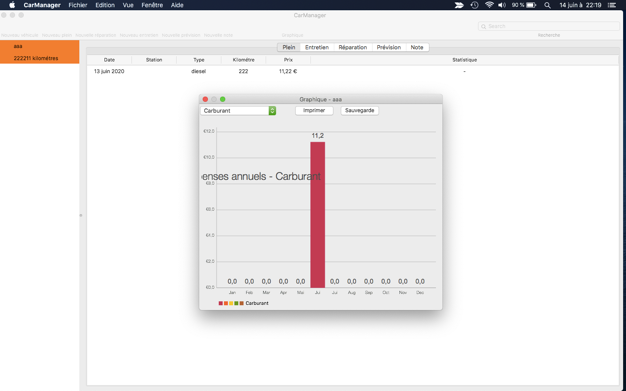Viewport: 626px width, 391px height.
Task: Click Nouveau plein in the toolbar
Action: 57,35
